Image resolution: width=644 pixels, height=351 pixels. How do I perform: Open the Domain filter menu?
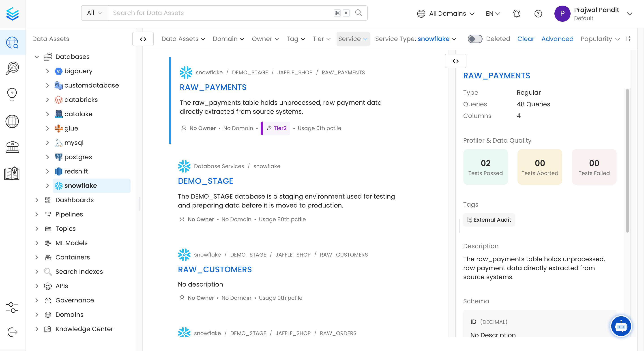[x=228, y=39]
